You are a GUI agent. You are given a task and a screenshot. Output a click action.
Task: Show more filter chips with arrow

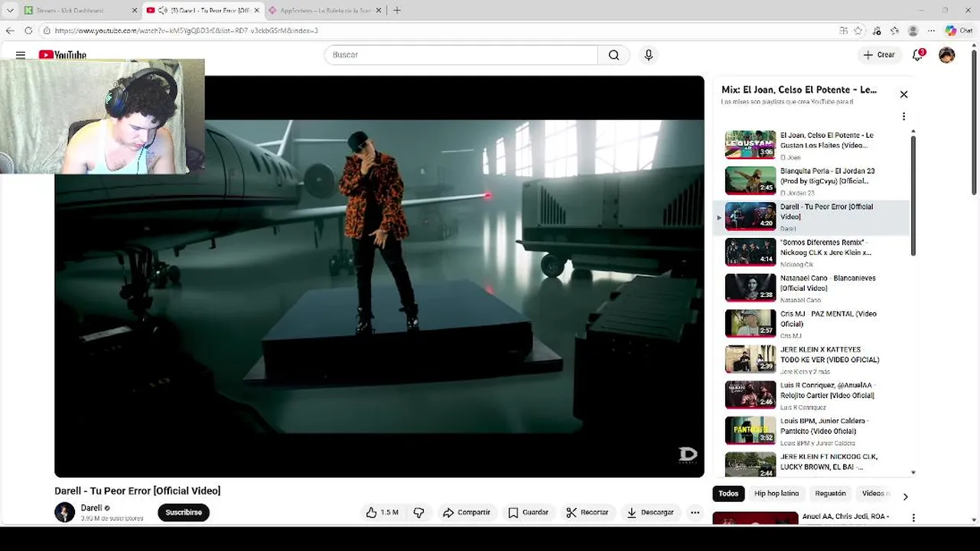coord(905,497)
